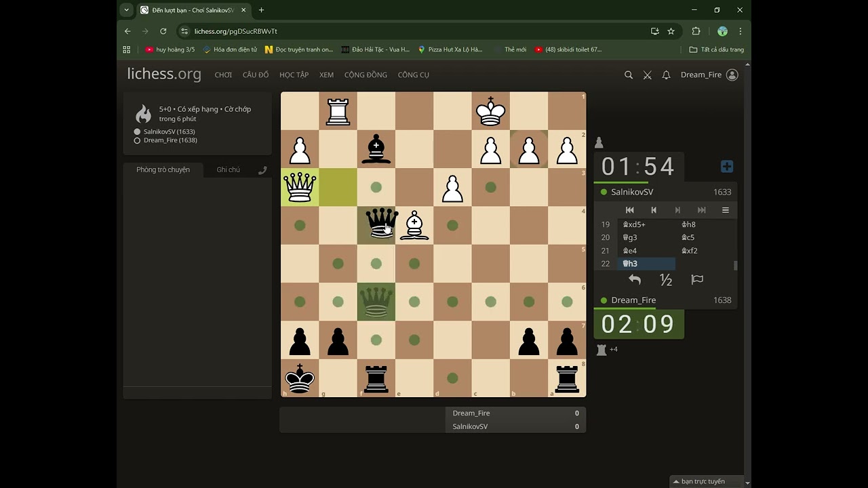Offer a draw with ½ button

coord(666,280)
